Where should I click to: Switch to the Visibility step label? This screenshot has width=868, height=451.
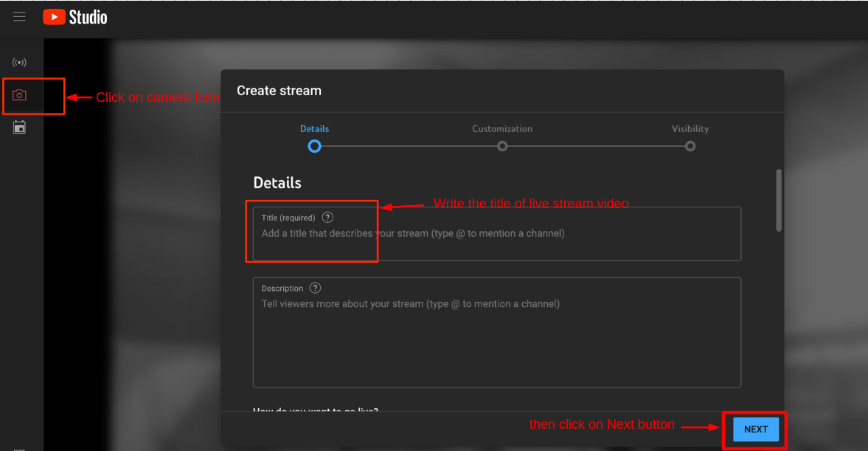[690, 128]
